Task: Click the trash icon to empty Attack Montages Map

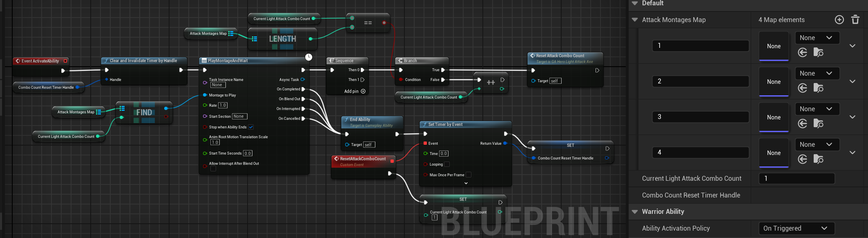Action: [x=855, y=20]
